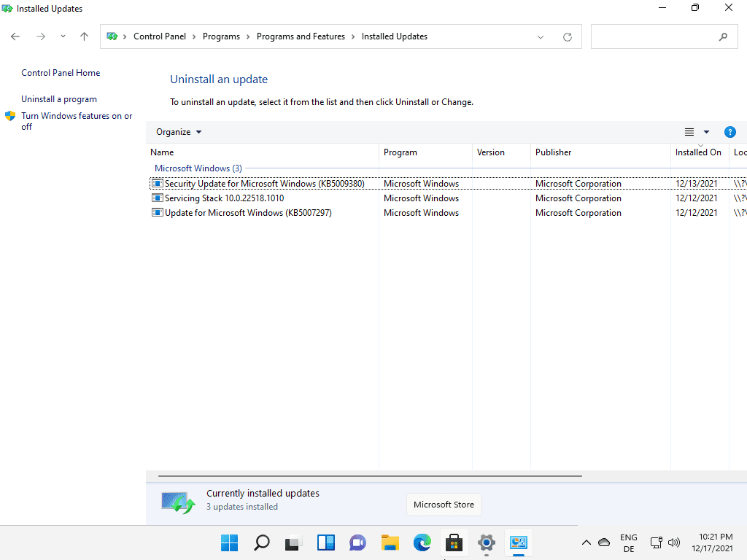
Task: Open the address bar dropdown chevron
Action: point(541,36)
